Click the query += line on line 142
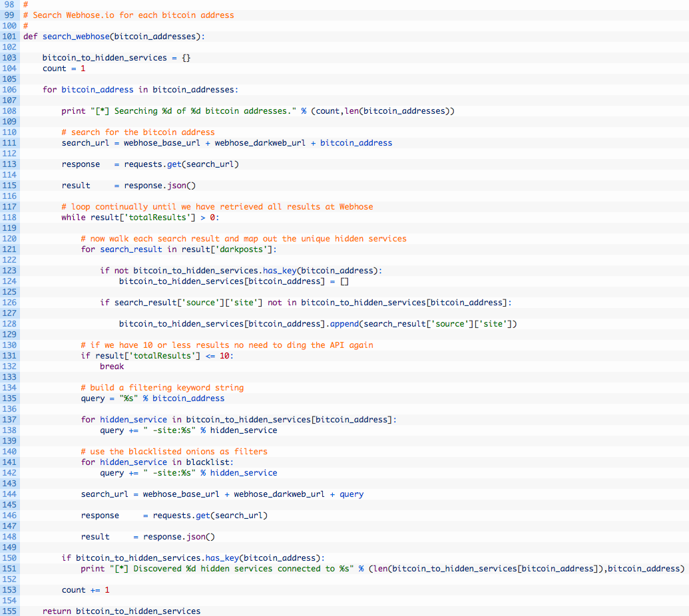Viewport: 689px width, 616px height. pos(188,473)
